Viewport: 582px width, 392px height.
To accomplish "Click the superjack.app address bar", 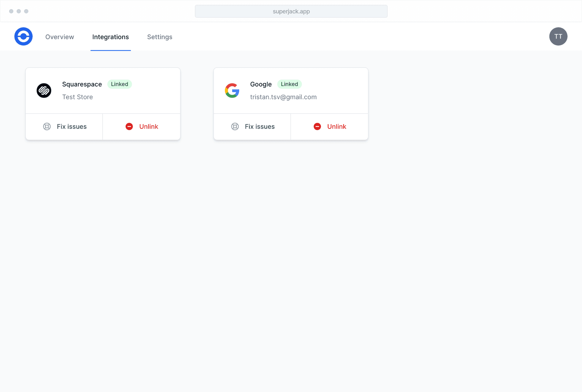I will pos(291,11).
